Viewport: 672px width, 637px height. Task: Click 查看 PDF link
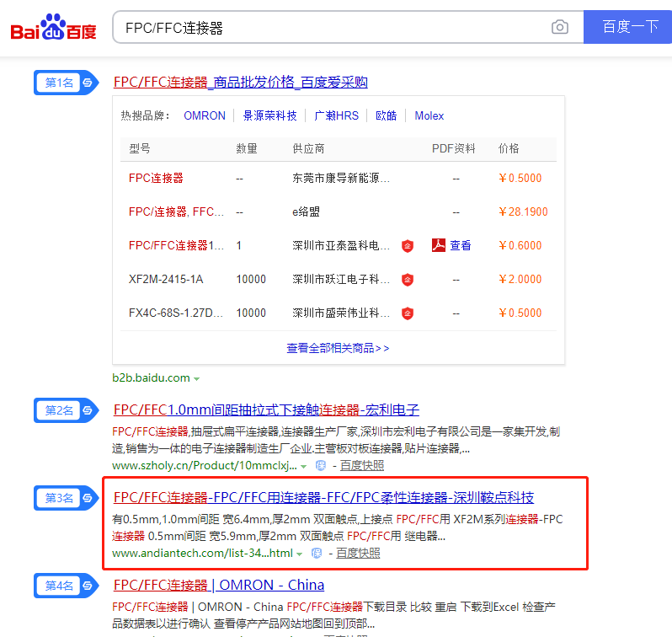coord(461,245)
